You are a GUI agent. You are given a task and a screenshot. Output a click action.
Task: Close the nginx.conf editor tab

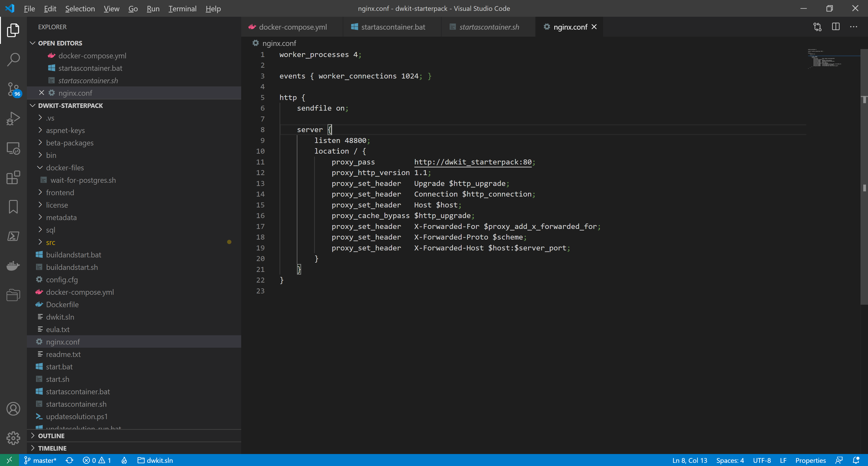tap(594, 27)
